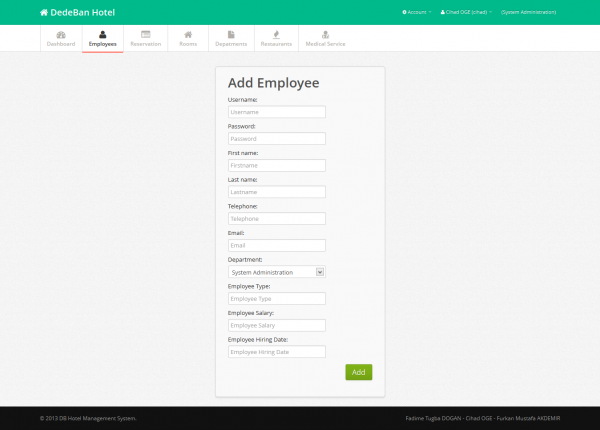Switch to the Dashboard tab
Viewport: 600px width, 430px height.
tap(61, 39)
